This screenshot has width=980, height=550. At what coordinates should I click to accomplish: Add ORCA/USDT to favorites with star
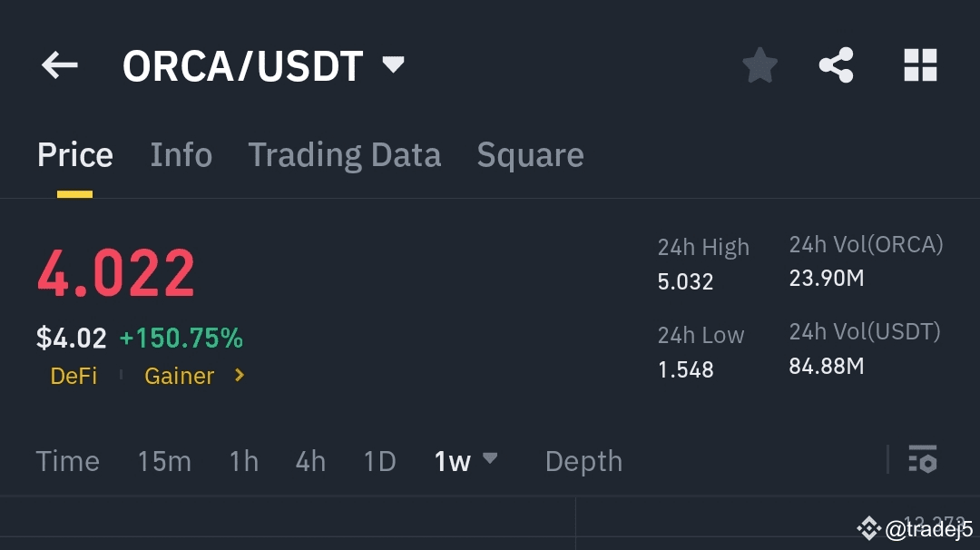click(x=759, y=65)
